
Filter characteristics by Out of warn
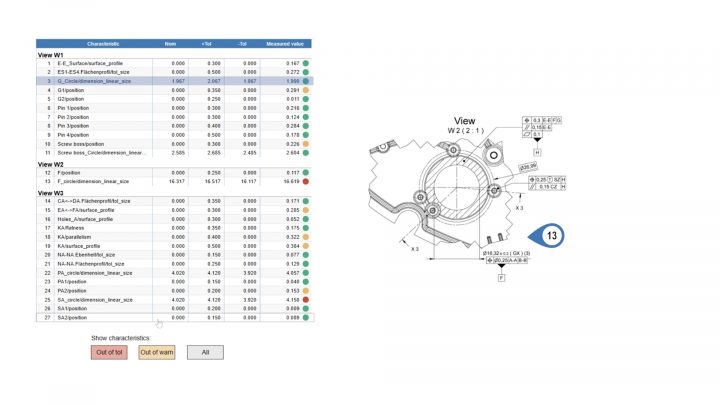(155, 352)
